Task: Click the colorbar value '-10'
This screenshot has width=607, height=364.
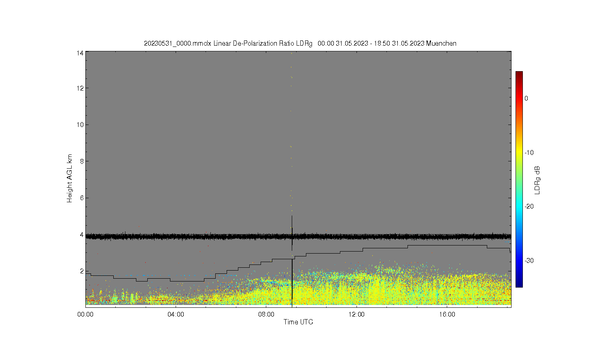Action: [529, 152]
